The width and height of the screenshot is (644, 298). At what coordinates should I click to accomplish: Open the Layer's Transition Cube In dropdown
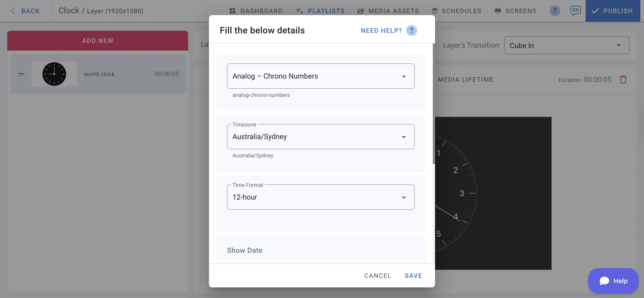[x=566, y=45]
